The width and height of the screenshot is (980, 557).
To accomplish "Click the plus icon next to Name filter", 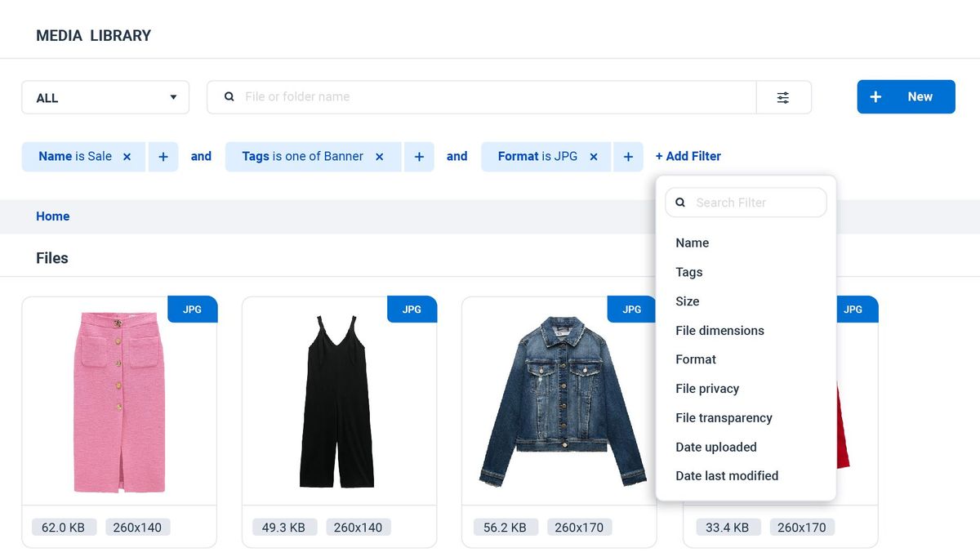I will tap(163, 156).
